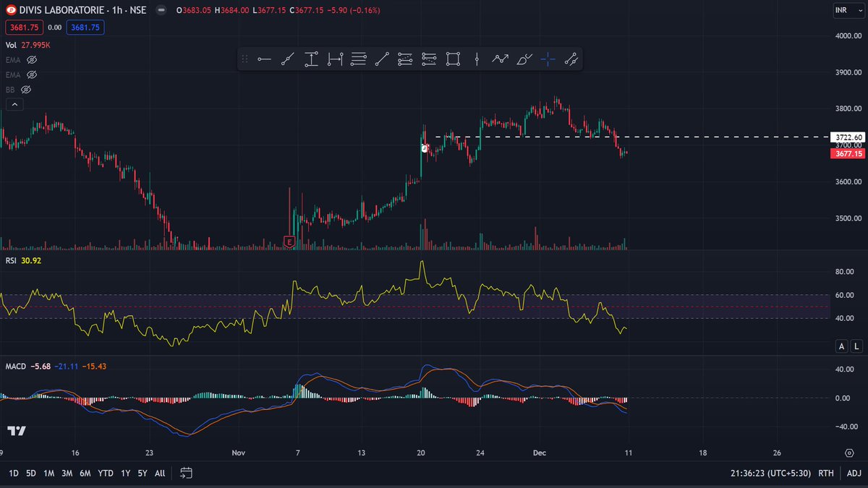Click the earnings E marker on chart
The image size is (868, 488).
pos(290,241)
